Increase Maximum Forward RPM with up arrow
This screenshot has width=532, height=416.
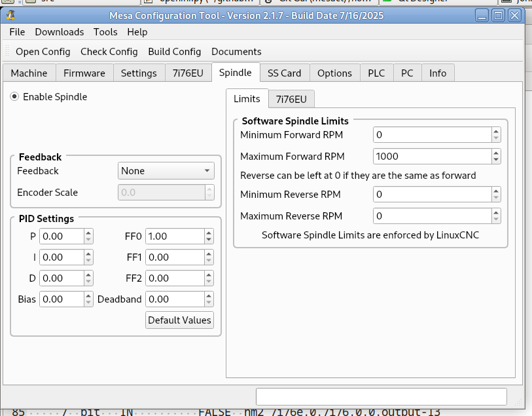(x=496, y=153)
